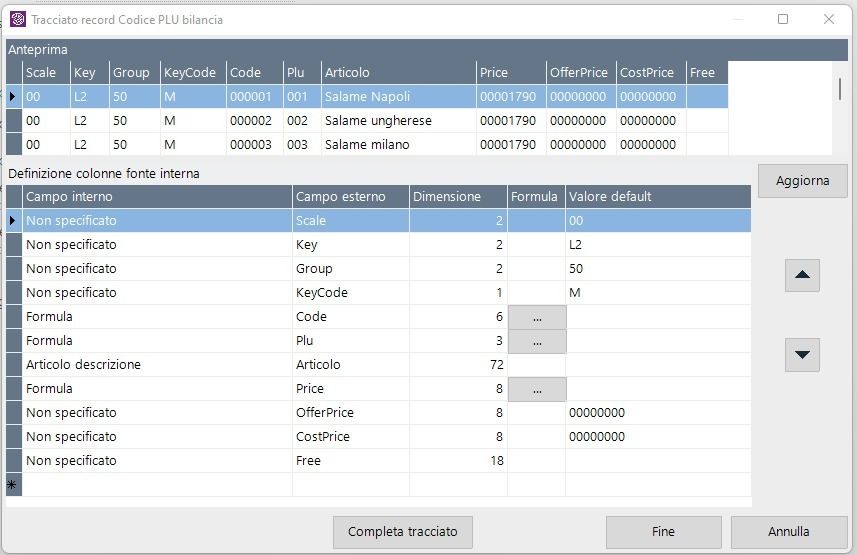Maximize the Tracciato record window
The width and height of the screenshot is (857, 555).
[x=783, y=19]
